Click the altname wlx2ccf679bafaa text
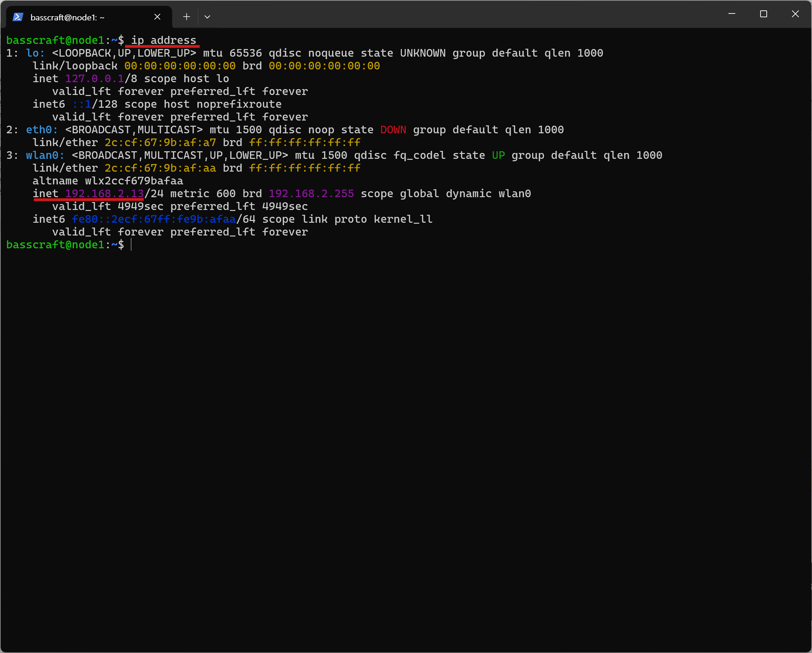 tap(108, 181)
